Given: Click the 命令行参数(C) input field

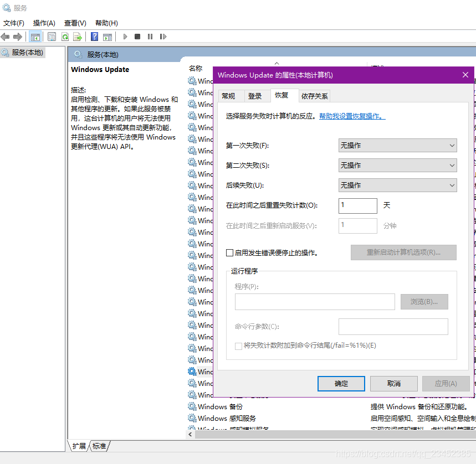Looking at the screenshot, I should [x=393, y=327].
